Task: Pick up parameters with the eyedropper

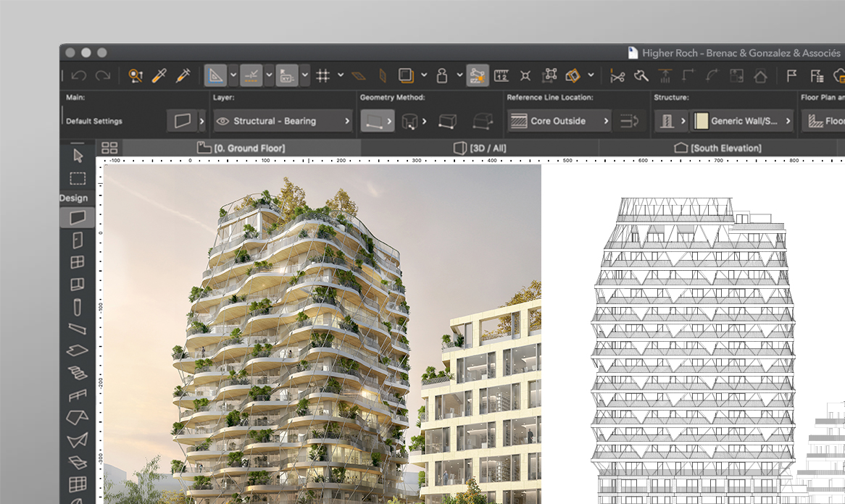Action: tap(159, 76)
